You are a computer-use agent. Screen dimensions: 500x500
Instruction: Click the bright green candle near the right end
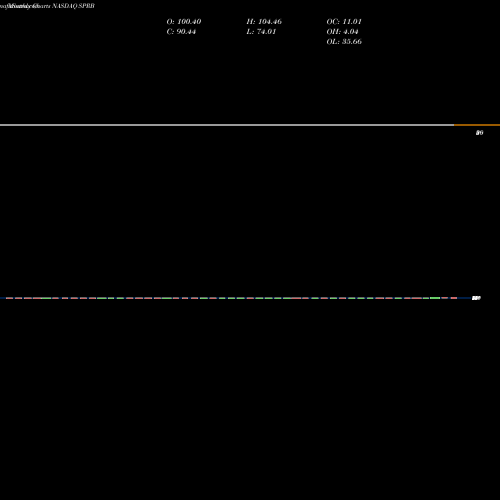435,298
